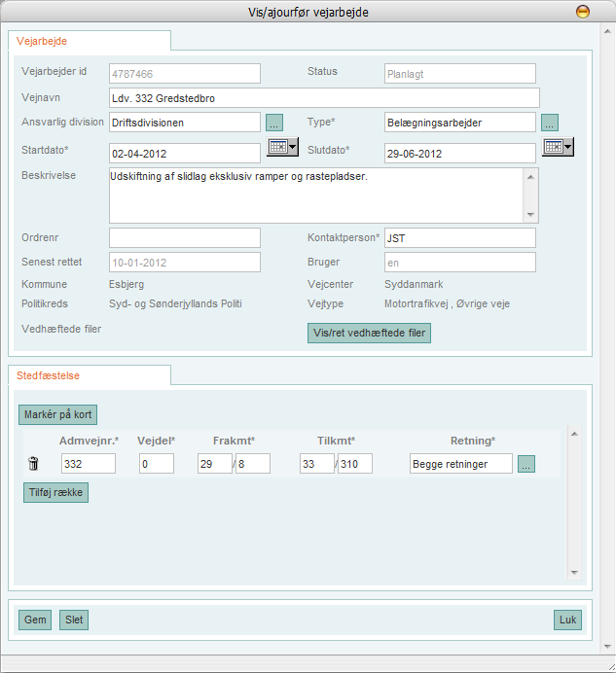Select the Stedfæstelse tab

point(49,374)
